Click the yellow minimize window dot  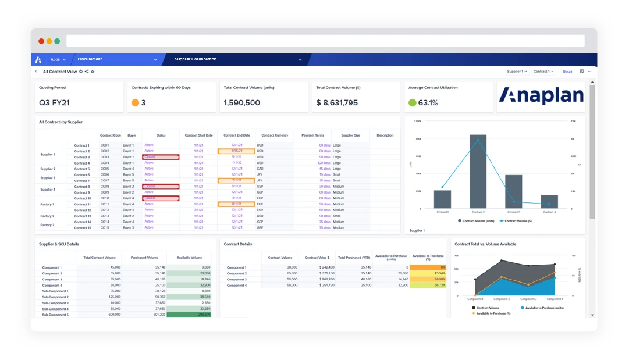coord(49,41)
